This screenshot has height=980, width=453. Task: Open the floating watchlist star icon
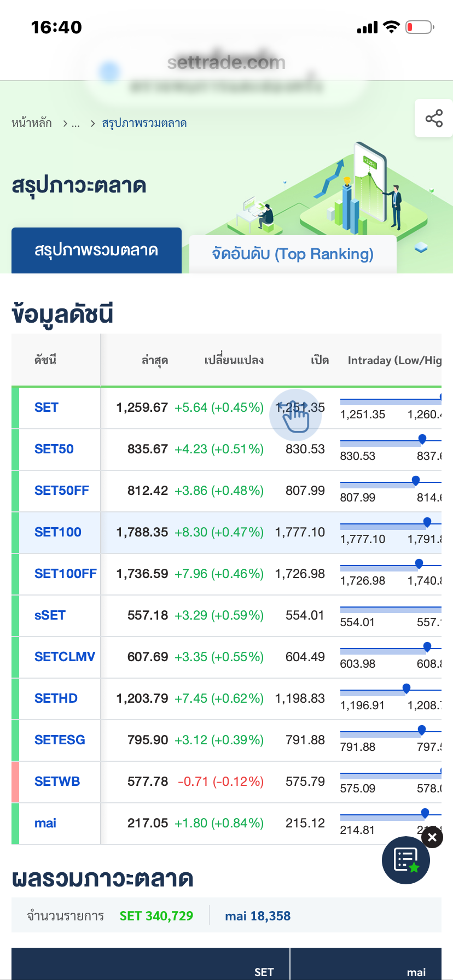click(406, 860)
